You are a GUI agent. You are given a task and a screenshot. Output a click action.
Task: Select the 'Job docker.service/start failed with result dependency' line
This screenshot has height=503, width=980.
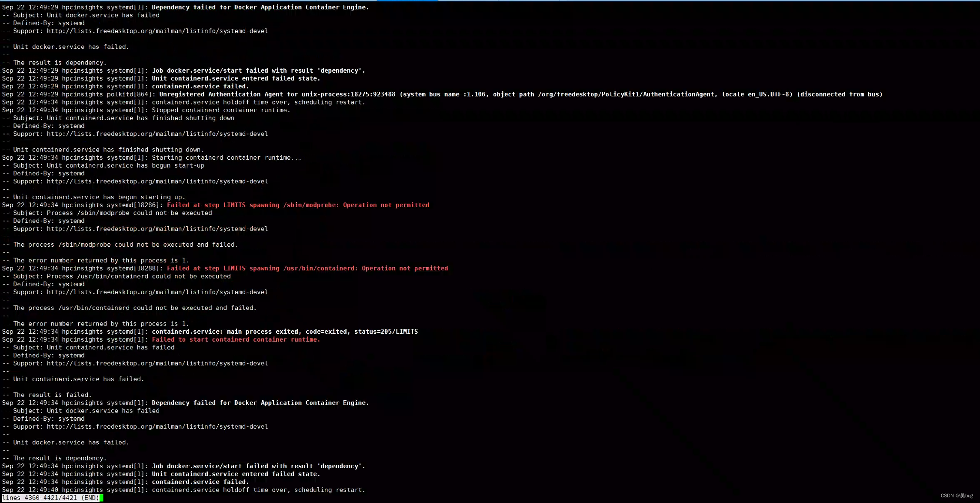(259, 70)
